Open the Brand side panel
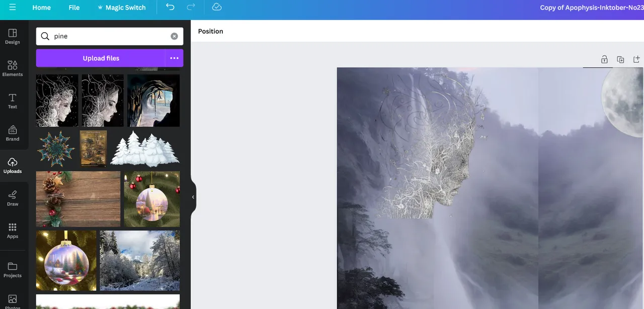The height and width of the screenshot is (309, 644). [13, 134]
